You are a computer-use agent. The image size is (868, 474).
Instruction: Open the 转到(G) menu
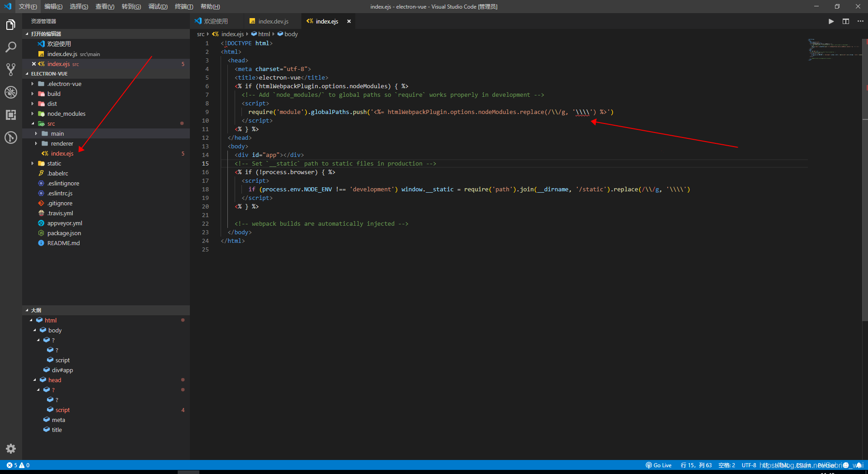[x=131, y=6]
